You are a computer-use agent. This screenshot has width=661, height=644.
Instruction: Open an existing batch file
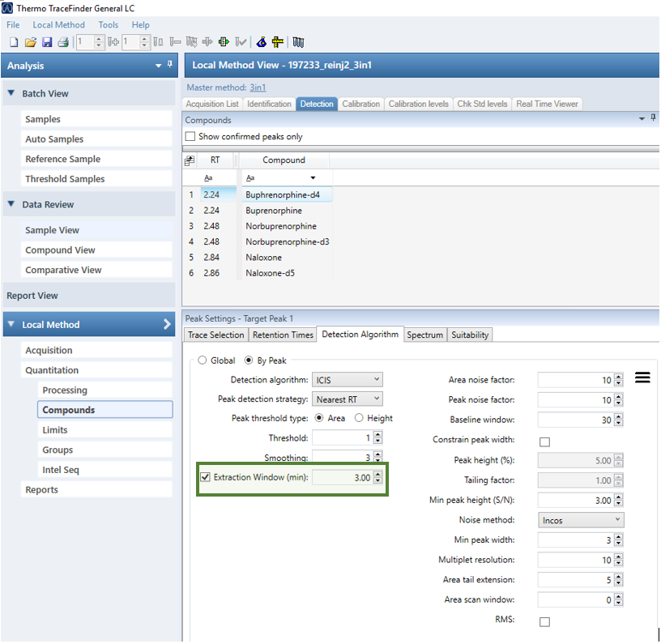point(31,42)
